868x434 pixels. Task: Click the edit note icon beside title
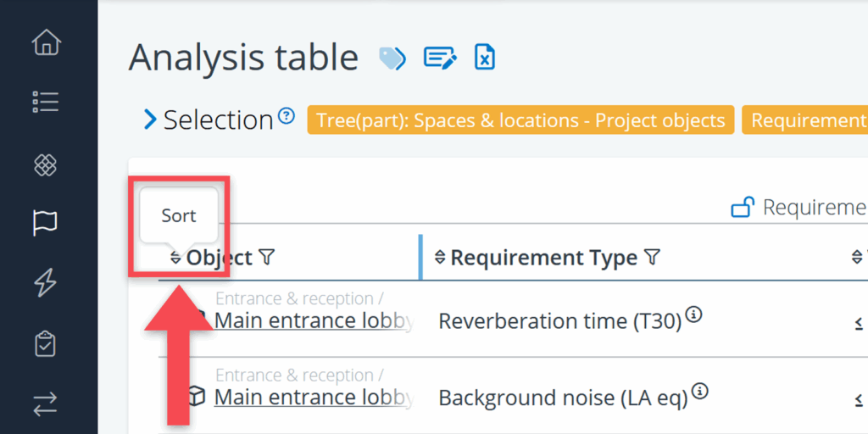pyautogui.click(x=440, y=58)
